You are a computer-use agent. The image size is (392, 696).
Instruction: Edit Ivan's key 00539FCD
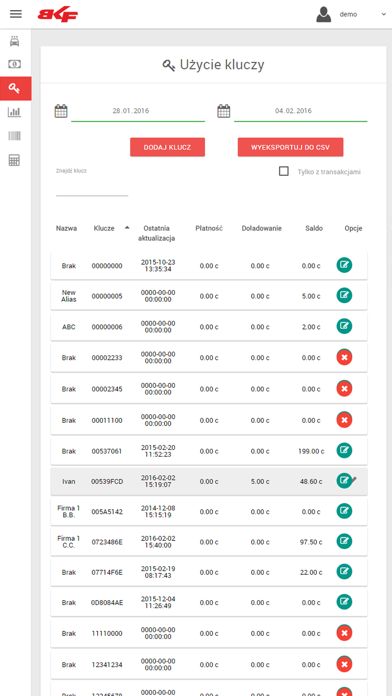[344, 481]
